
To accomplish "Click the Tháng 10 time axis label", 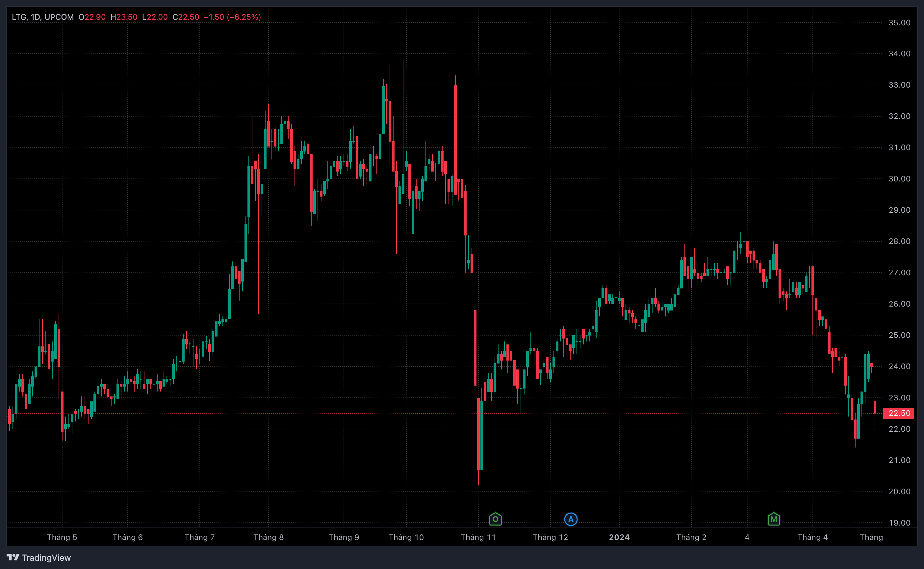I will pos(406,537).
